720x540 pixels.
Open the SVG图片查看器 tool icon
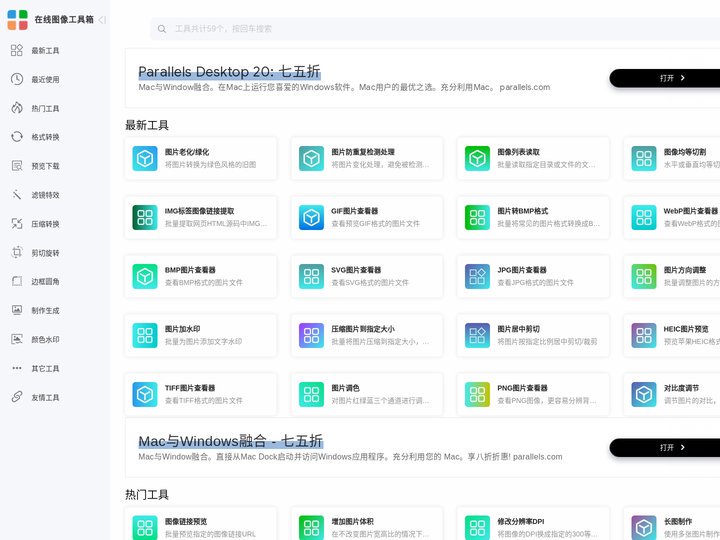[x=311, y=276]
